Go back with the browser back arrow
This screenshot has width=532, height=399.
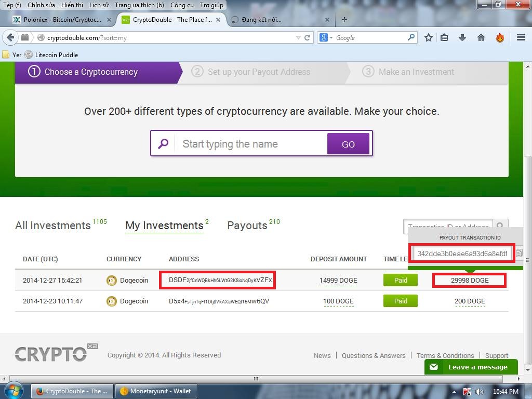[10, 37]
